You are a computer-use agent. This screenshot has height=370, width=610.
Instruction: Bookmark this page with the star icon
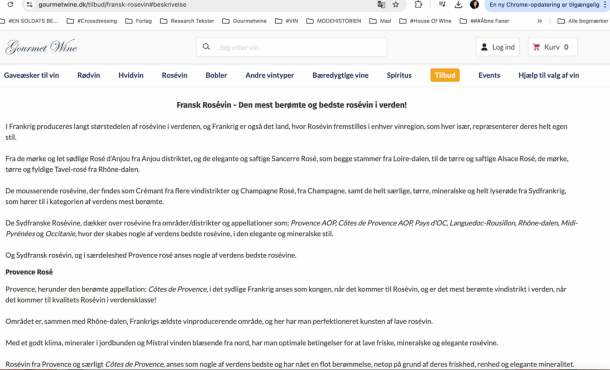pos(396,5)
